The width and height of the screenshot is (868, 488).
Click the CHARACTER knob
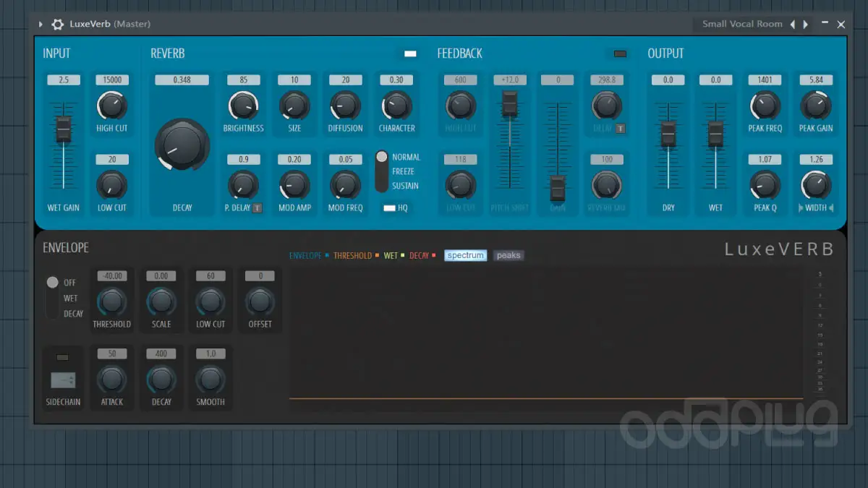click(396, 107)
